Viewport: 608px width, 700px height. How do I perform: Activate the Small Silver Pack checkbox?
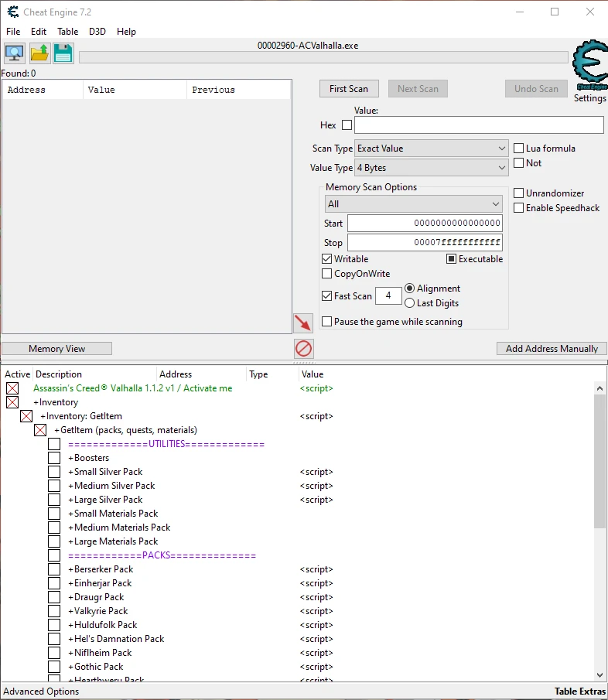pos(54,472)
